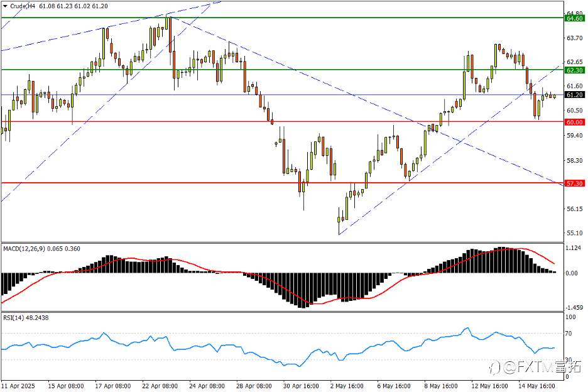The height and width of the screenshot is (392, 588).
Task: Click the 11 Apr 2025 date label
Action: pyautogui.click(x=18, y=386)
